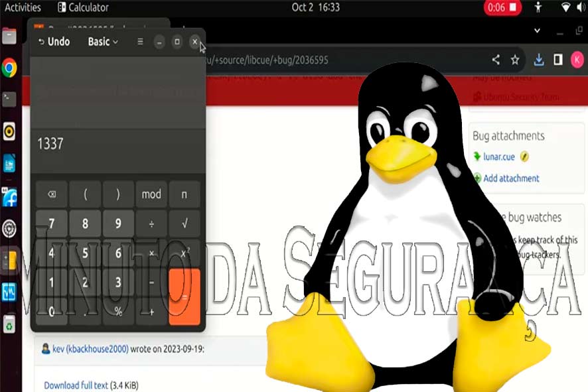Screen dimensions: 588x392
Task: Open LibreOffice Writer from the dock
Action: point(9,163)
